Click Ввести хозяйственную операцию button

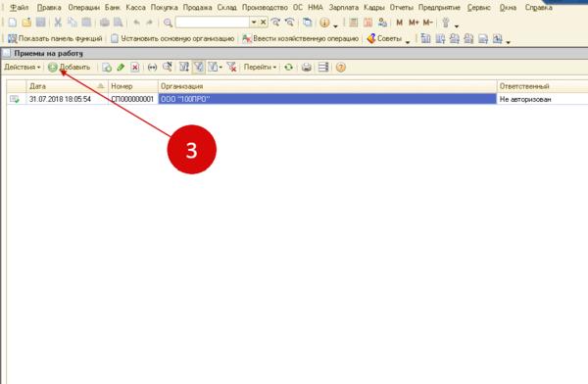[301, 38]
